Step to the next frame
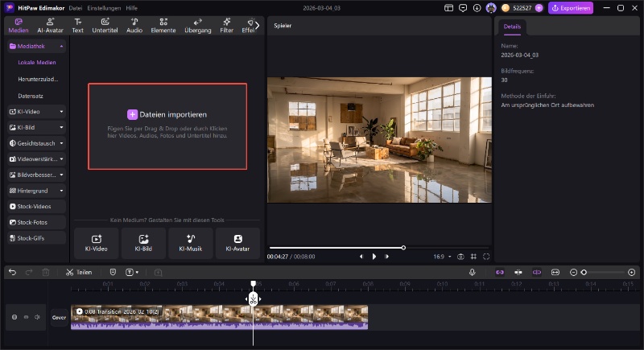The height and width of the screenshot is (350, 644). click(x=386, y=257)
